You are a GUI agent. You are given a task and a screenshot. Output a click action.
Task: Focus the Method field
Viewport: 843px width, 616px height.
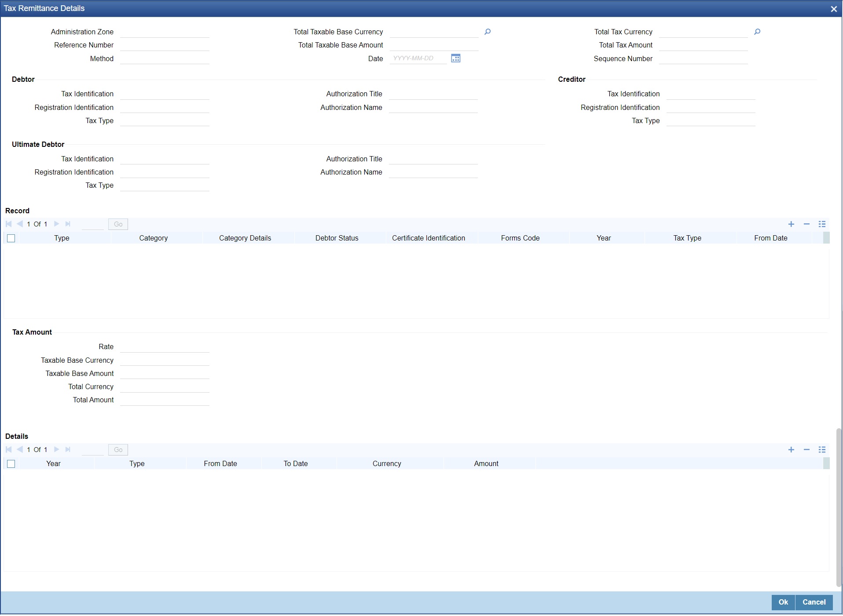coord(165,58)
